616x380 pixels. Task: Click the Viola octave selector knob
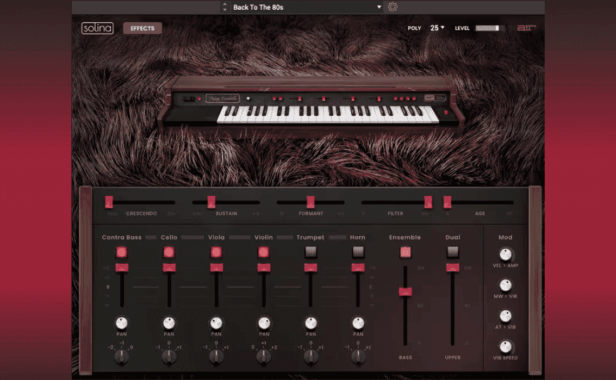point(216,356)
